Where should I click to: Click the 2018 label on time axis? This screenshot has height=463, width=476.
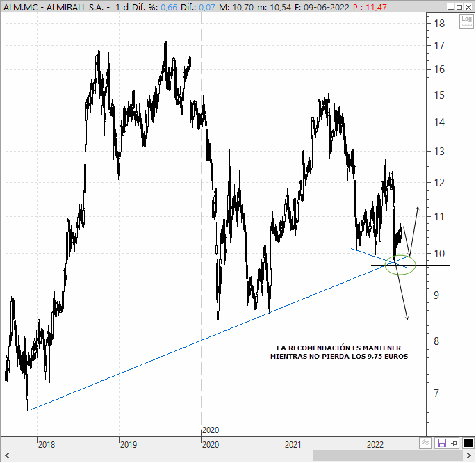47,445
